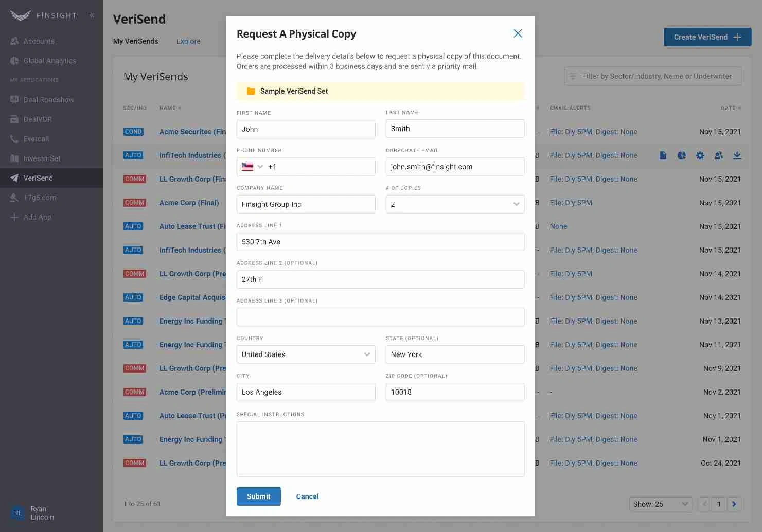Screen dimensions: 762x532
Task: Click the pie chart analytics row icon
Action: (681, 155)
